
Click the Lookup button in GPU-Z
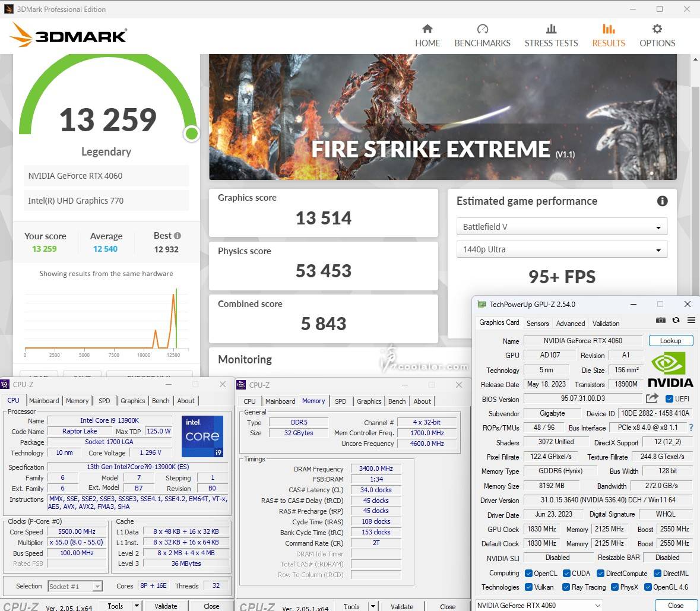[x=670, y=341]
